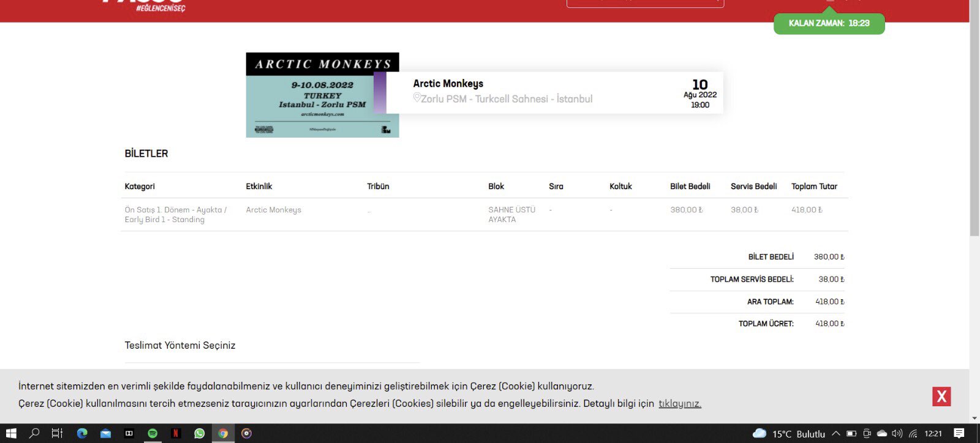
Task: Expand the hidden system tray icons chevron
Action: pos(836,433)
